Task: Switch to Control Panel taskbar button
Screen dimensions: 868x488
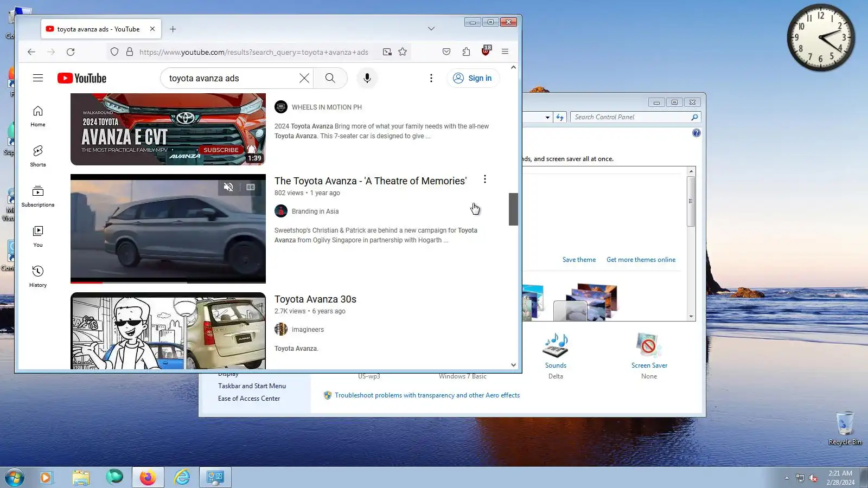Action: 215,478
